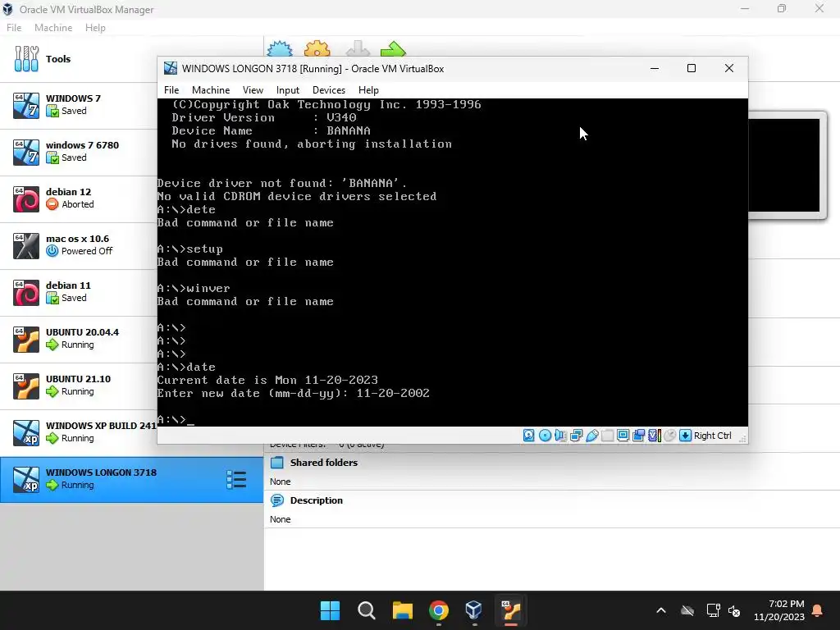Viewport: 840px width, 630px height.
Task: Select the WINDOWS LONGON 3718 machine entry
Action: 131,479
